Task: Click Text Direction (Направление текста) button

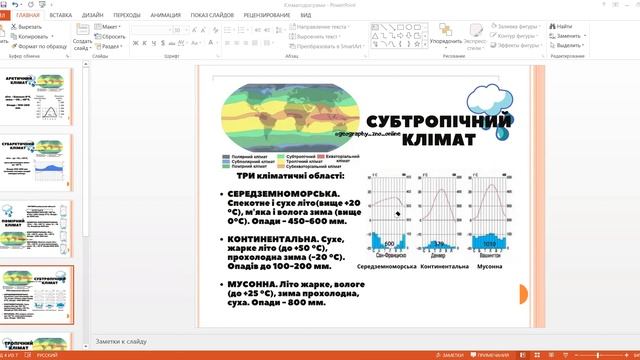Action: click(x=320, y=27)
